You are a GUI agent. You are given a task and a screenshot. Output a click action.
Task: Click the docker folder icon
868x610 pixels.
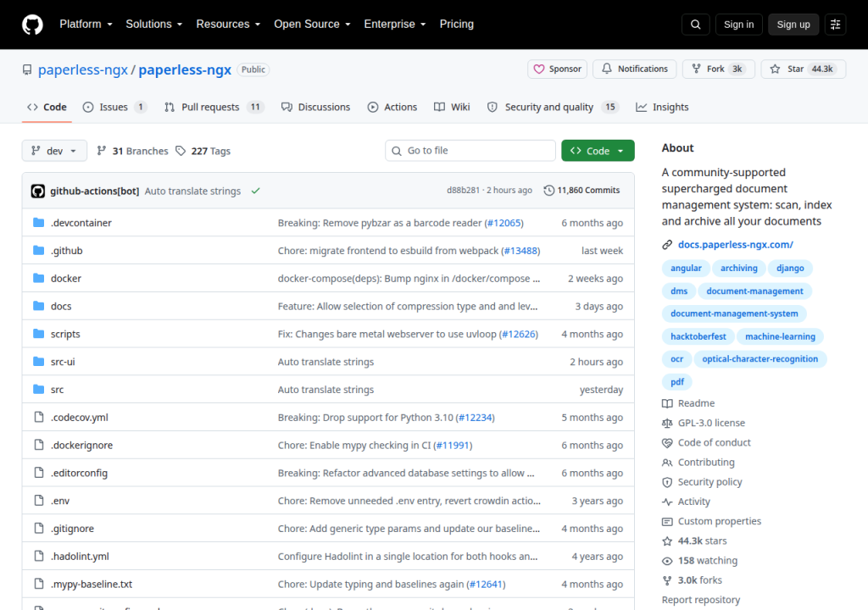[x=39, y=278]
